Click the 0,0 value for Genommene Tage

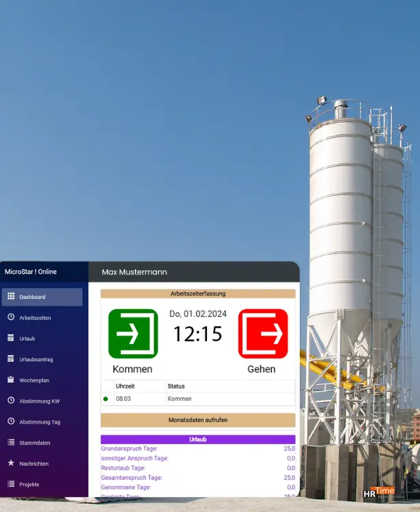pyautogui.click(x=291, y=487)
